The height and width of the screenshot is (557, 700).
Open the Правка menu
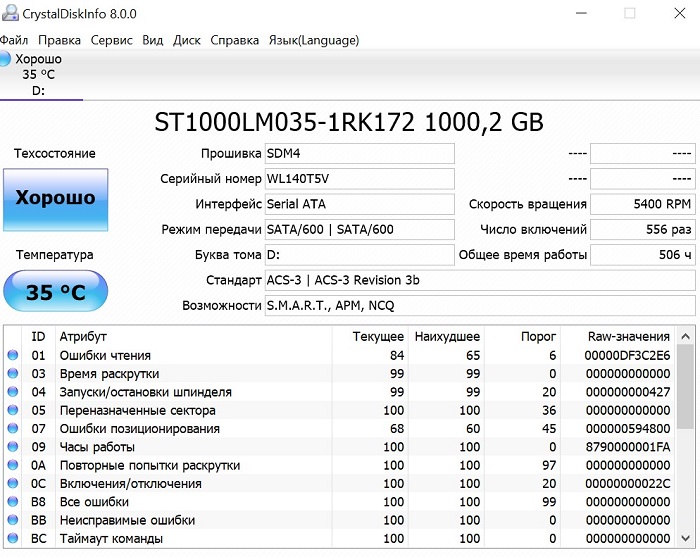pyautogui.click(x=59, y=40)
